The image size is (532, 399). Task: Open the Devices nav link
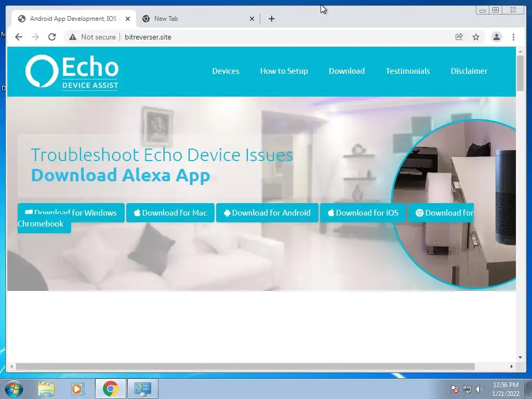coord(225,71)
